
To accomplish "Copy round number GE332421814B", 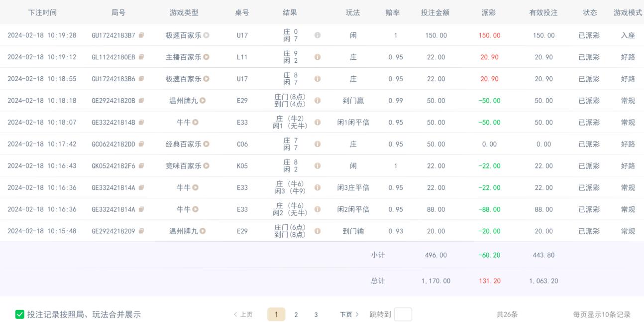I will coord(141,122).
